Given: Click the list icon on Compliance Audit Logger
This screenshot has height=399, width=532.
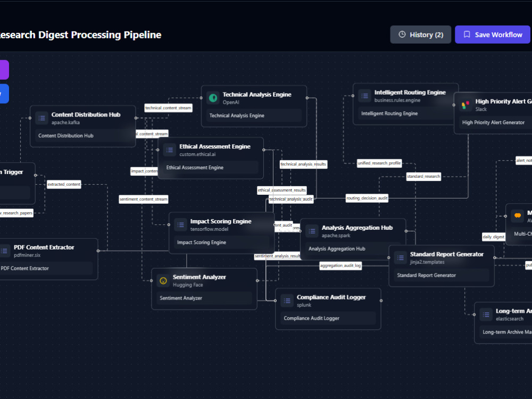Looking at the screenshot, I should [x=287, y=301].
